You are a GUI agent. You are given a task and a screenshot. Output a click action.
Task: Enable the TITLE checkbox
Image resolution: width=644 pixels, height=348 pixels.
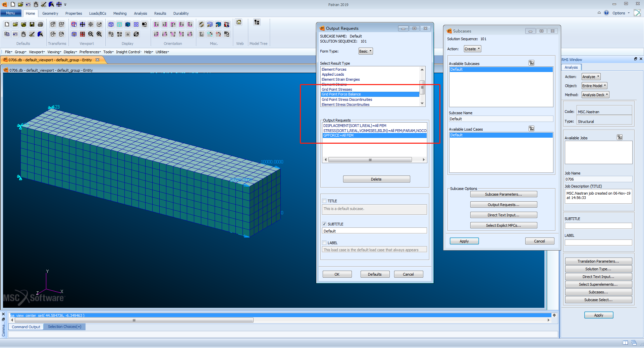coord(324,201)
